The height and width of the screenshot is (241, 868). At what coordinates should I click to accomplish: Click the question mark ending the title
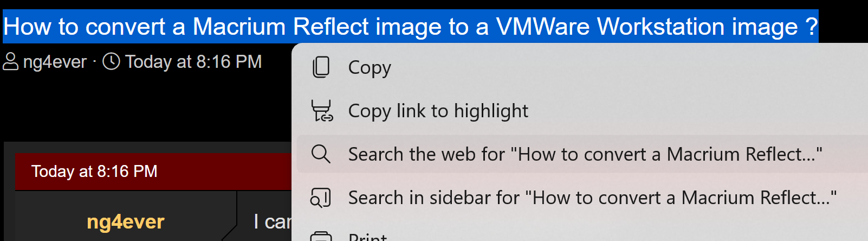tap(811, 26)
